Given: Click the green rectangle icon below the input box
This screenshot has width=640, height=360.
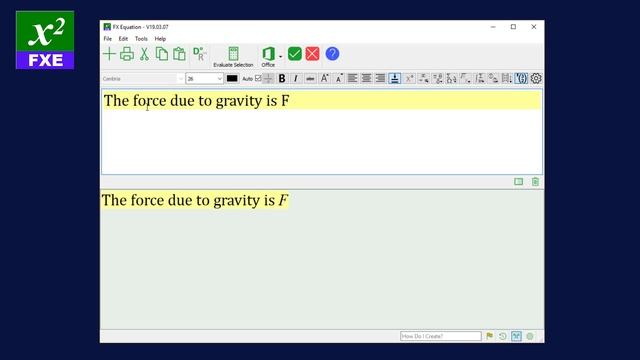Looking at the screenshot, I should click(x=518, y=182).
